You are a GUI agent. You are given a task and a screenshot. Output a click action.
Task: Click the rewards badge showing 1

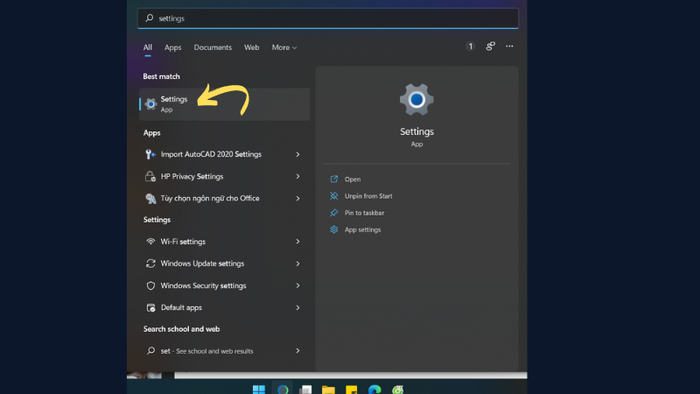click(470, 46)
